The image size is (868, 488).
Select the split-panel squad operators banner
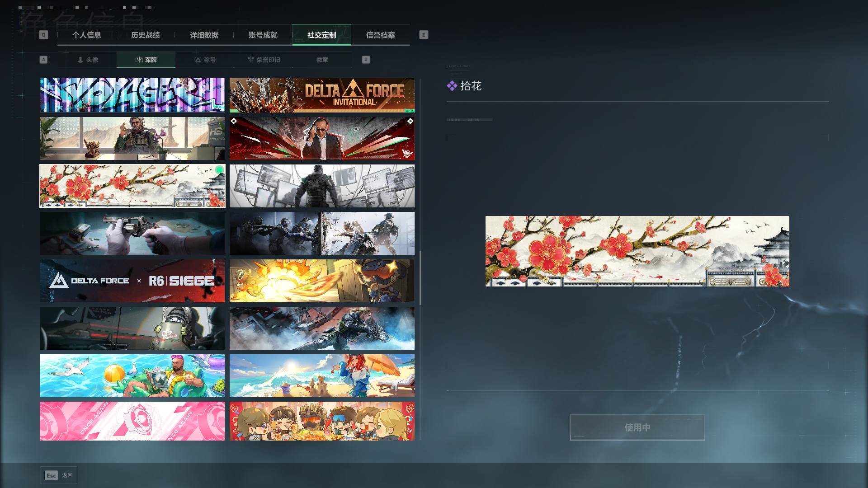[322, 233]
